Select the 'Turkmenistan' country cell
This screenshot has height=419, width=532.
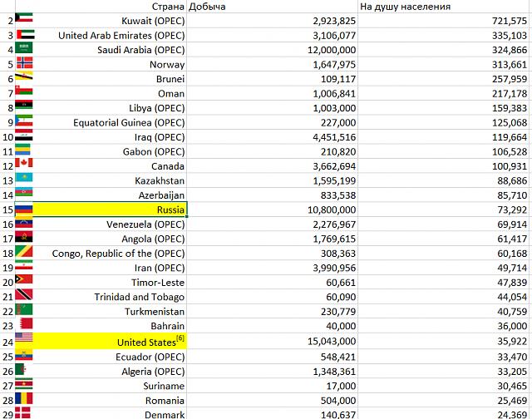[x=101, y=312]
